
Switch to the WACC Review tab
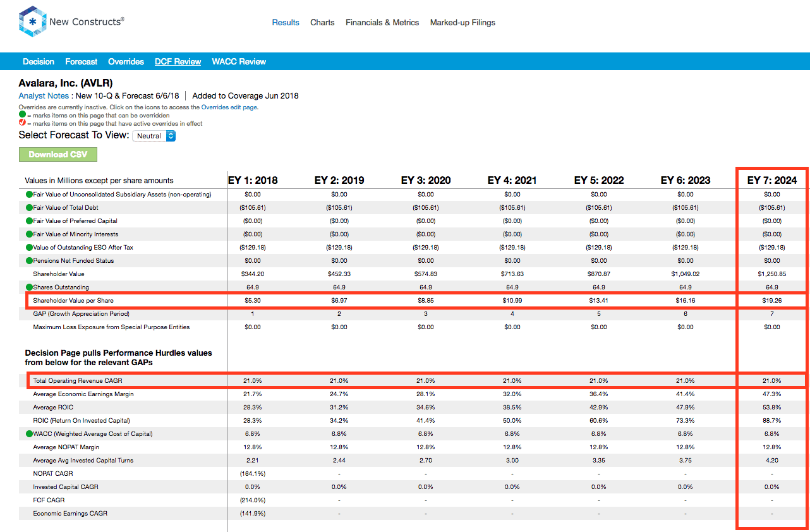click(x=239, y=61)
